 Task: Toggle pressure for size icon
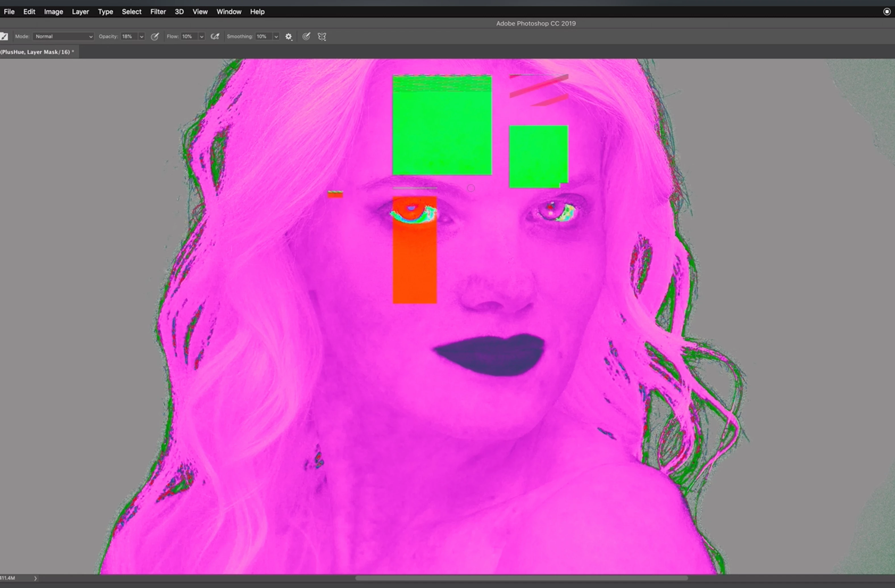coord(306,36)
